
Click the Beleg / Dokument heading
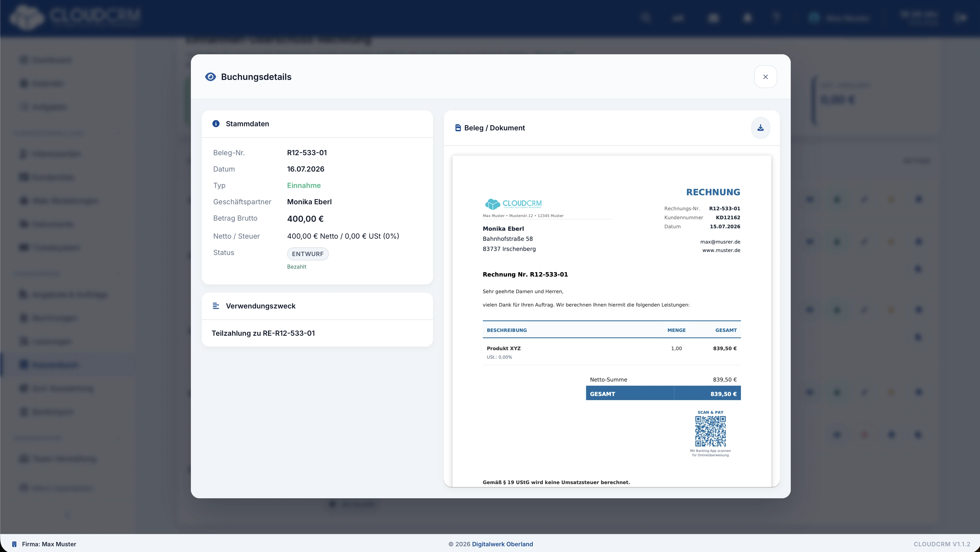point(494,128)
